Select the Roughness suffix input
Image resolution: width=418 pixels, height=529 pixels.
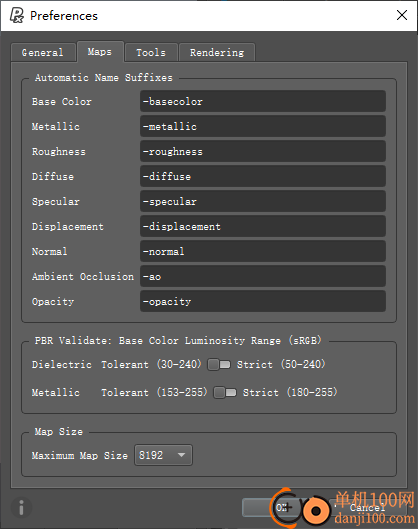(x=263, y=151)
